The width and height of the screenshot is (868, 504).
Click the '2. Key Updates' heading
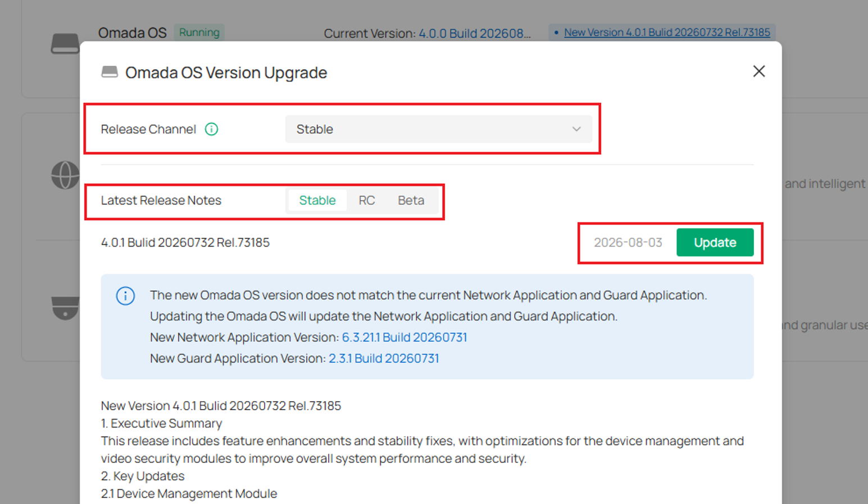coord(143,476)
